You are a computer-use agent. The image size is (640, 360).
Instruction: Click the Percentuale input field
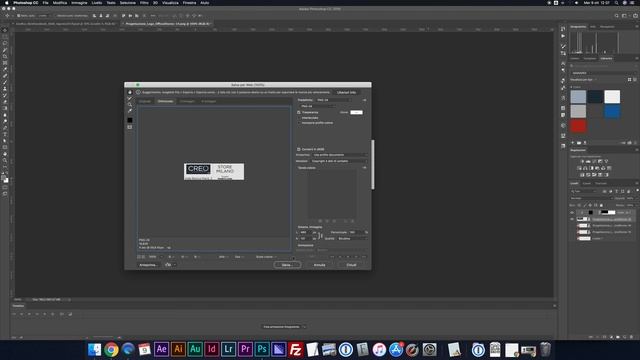pos(355,232)
